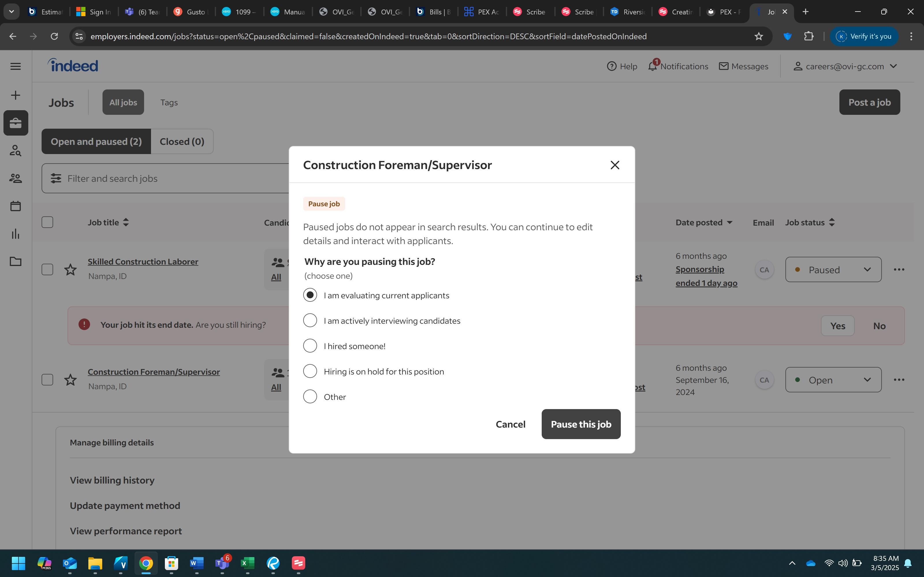Switch to the Tags tab
The height and width of the screenshot is (577, 924).
click(x=169, y=102)
